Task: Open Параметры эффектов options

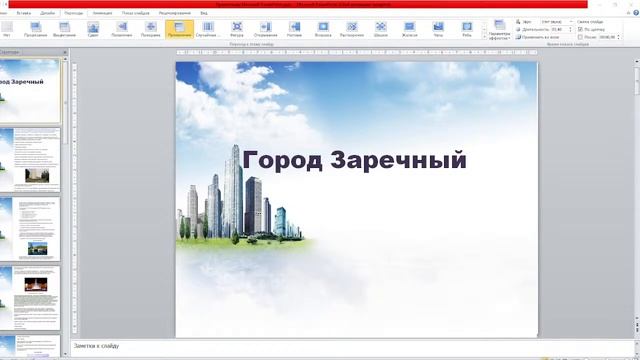Action: point(499,29)
